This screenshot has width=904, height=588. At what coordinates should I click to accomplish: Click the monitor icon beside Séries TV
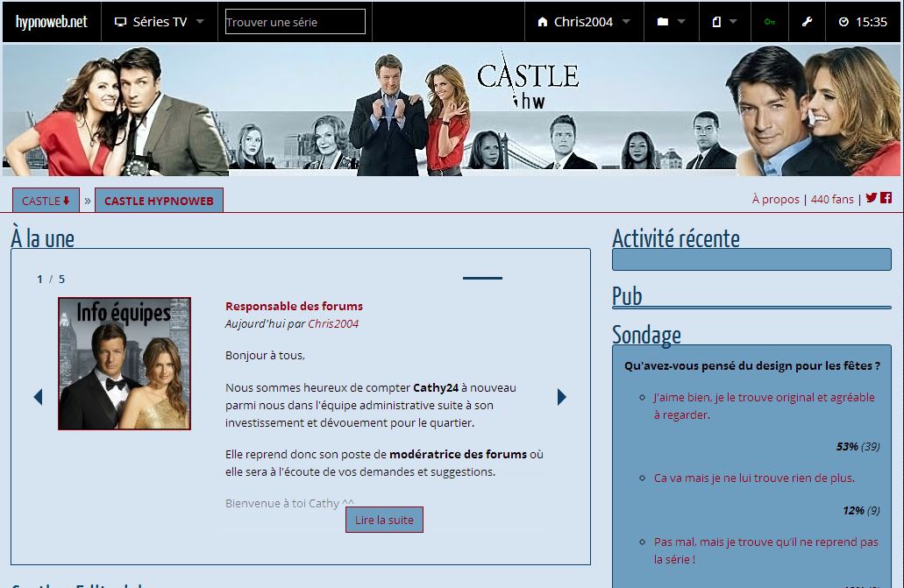pos(120,22)
